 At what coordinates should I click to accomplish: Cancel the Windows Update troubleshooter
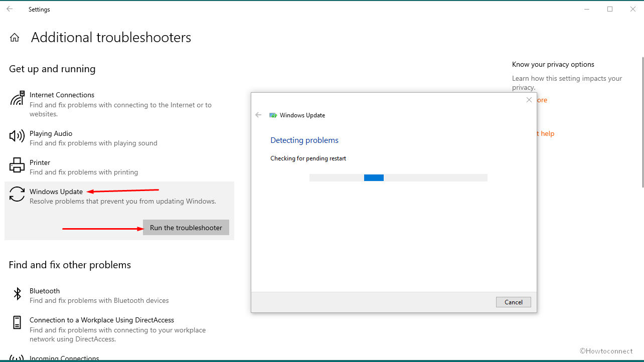[514, 302]
